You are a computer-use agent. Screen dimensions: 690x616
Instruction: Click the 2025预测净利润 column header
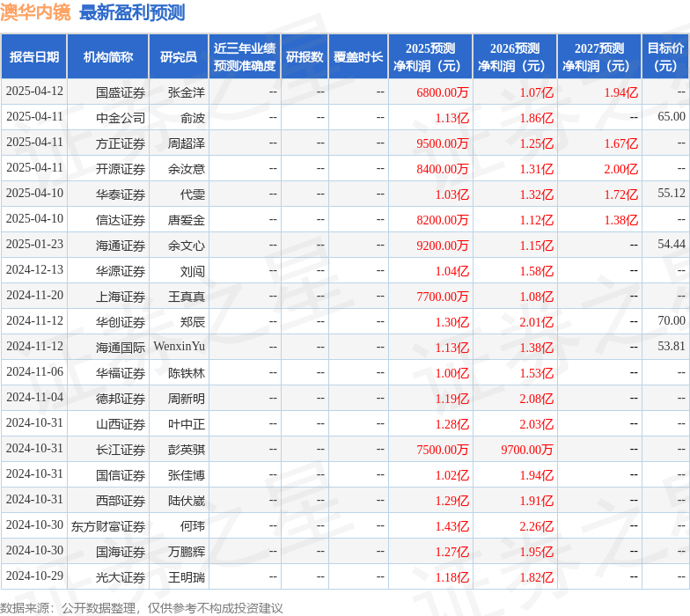pyautogui.click(x=430, y=57)
